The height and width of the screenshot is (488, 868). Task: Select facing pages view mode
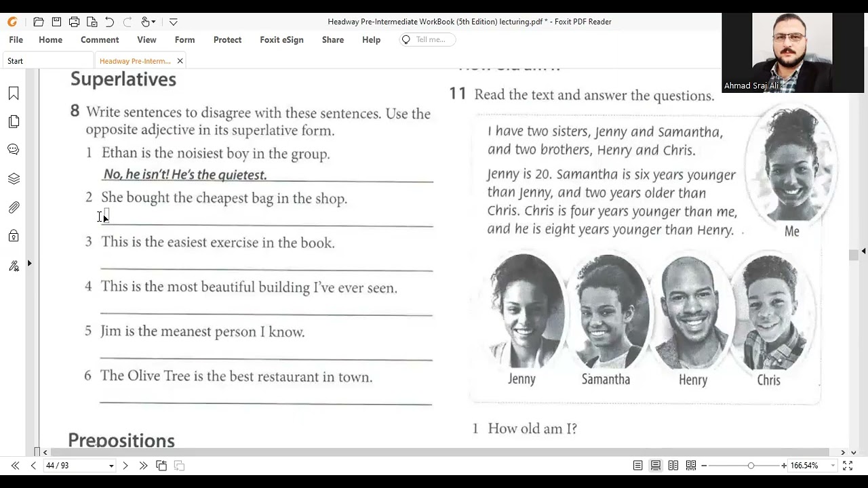click(673, 466)
